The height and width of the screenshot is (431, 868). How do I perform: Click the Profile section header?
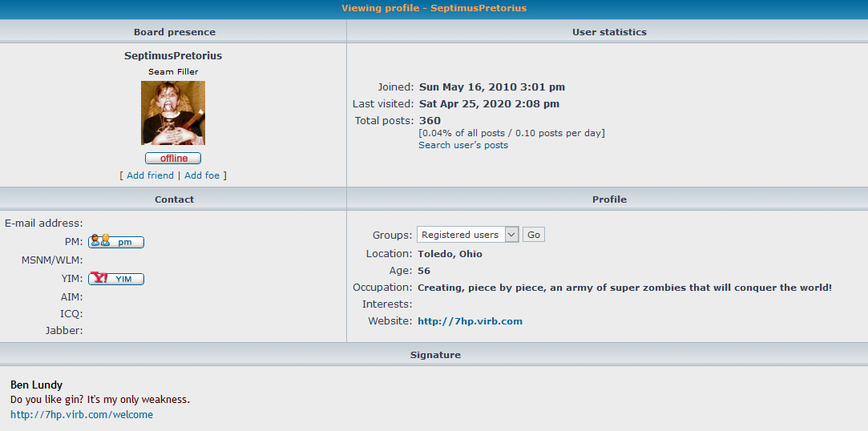[x=609, y=199]
